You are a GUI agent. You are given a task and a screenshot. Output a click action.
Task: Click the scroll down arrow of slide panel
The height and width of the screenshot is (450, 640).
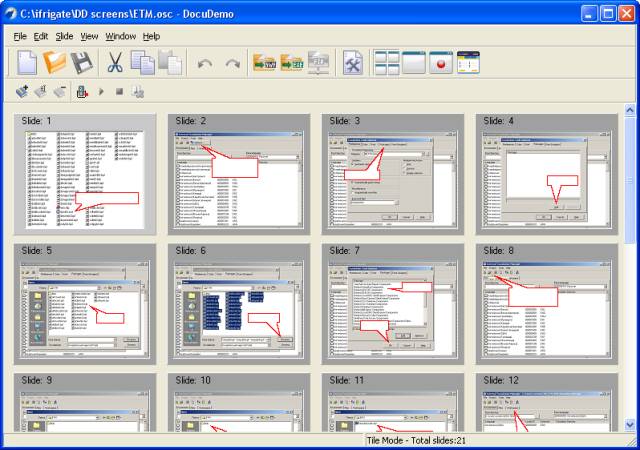[x=630, y=425]
